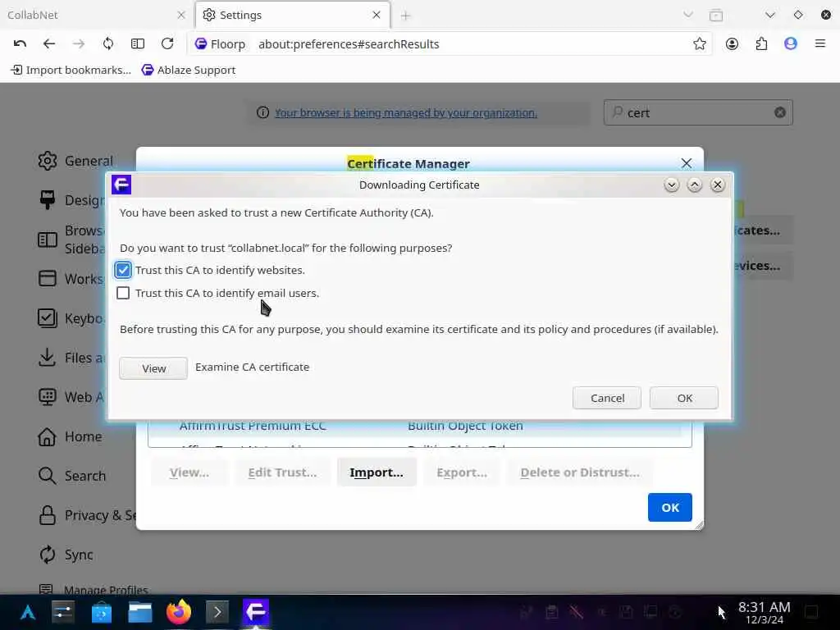Viewport: 840px width, 630px height.
Task: Cancel the Downloading Certificate dialog
Action: (x=607, y=398)
